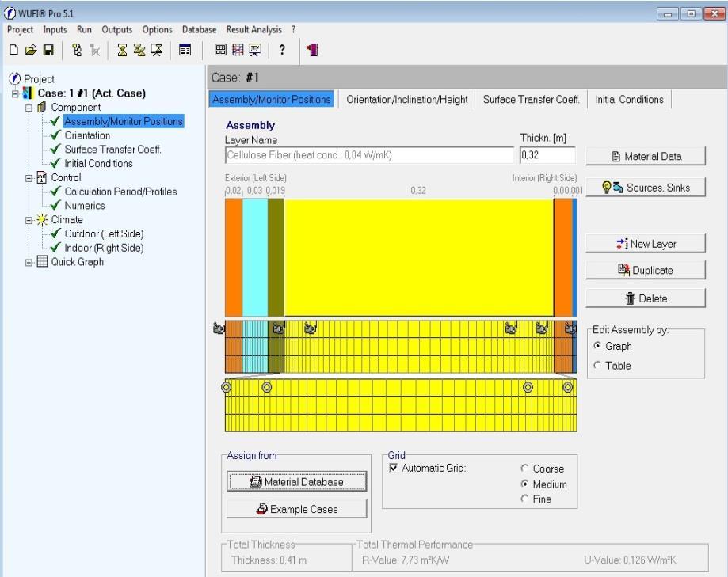Open the Result Analysis menu
Viewport: 728px width, 577px height.
(x=254, y=30)
